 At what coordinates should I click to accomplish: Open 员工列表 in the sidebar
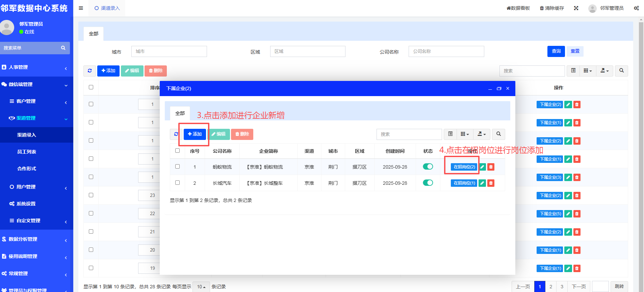(x=27, y=152)
